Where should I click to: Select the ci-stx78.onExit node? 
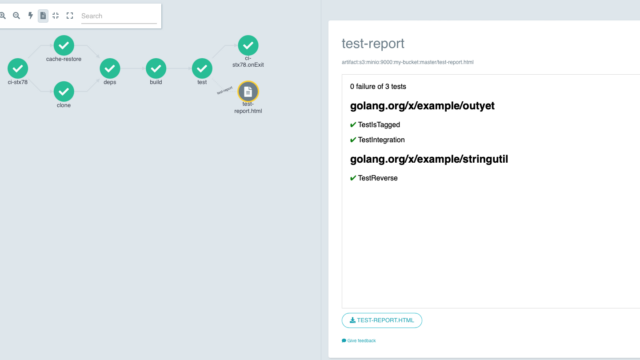coord(248,45)
